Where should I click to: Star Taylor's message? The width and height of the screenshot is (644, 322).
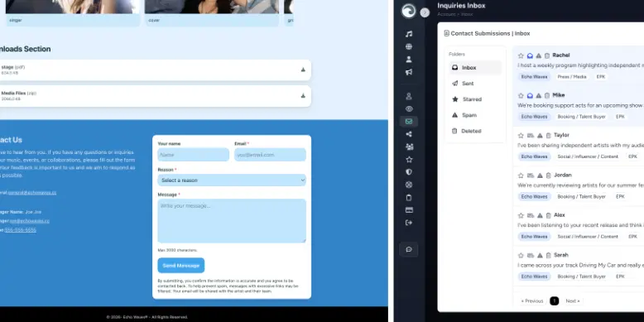coord(521,135)
